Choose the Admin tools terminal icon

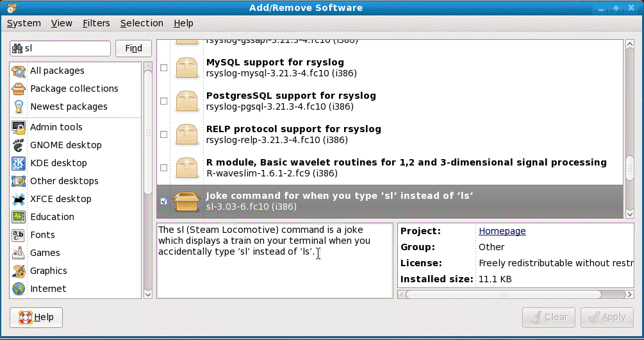coord(19,127)
